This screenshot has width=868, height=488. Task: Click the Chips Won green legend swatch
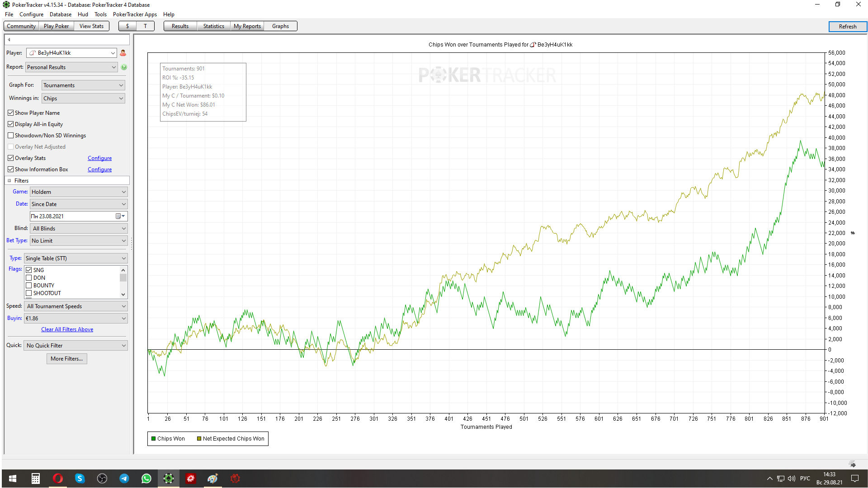(x=154, y=439)
